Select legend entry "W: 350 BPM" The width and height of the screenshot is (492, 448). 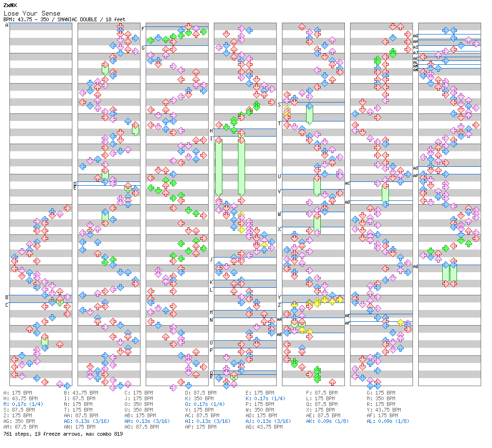[260, 410]
